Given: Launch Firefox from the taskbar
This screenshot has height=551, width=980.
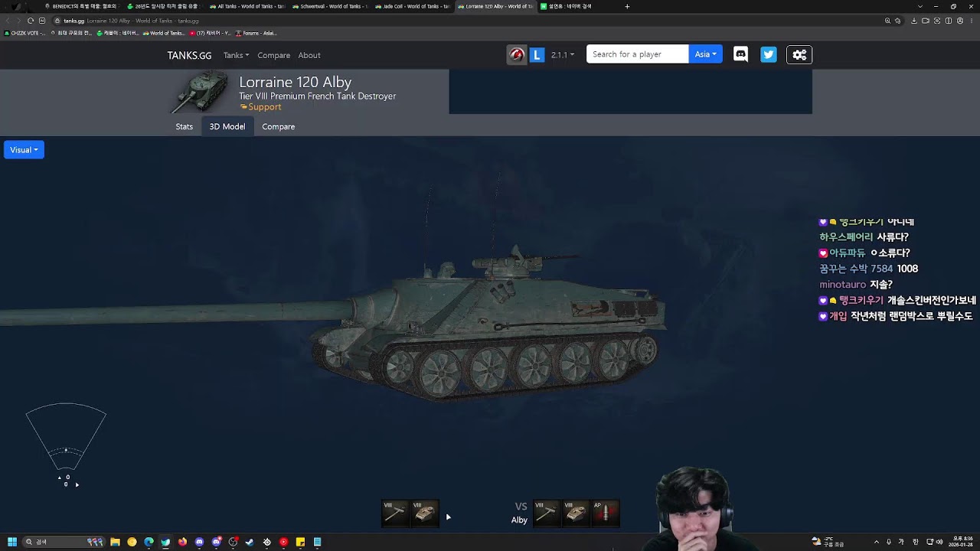Looking at the screenshot, I should click(x=182, y=542).
